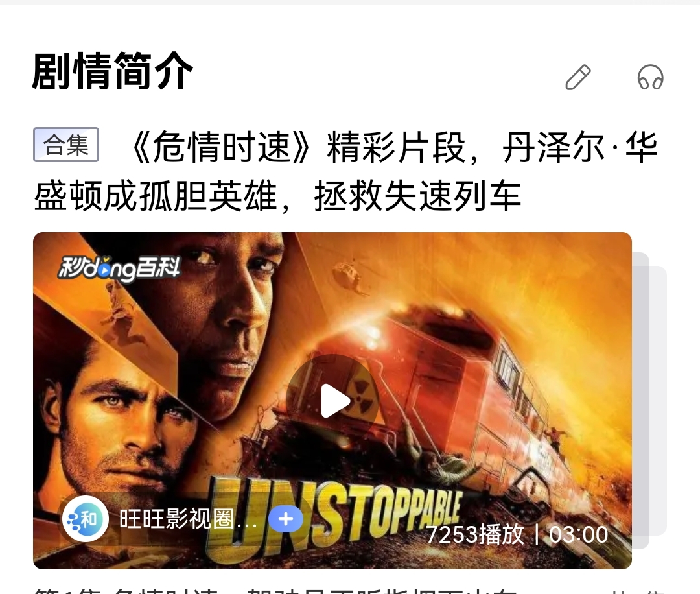700x594 pixels.
Task: Tap the 旺旺影视圈 channel name
Action: [x=188, y=519]
